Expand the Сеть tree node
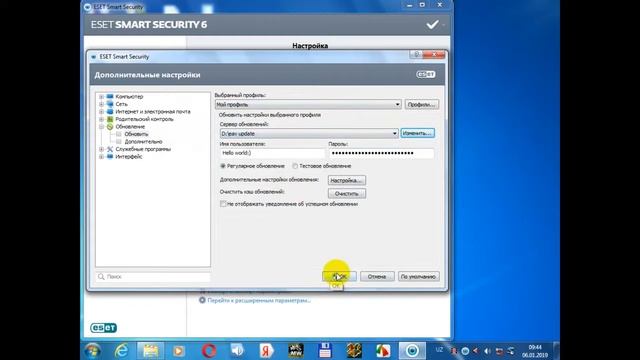Screen dimensions: 640x360 click(x=101, y=104)
